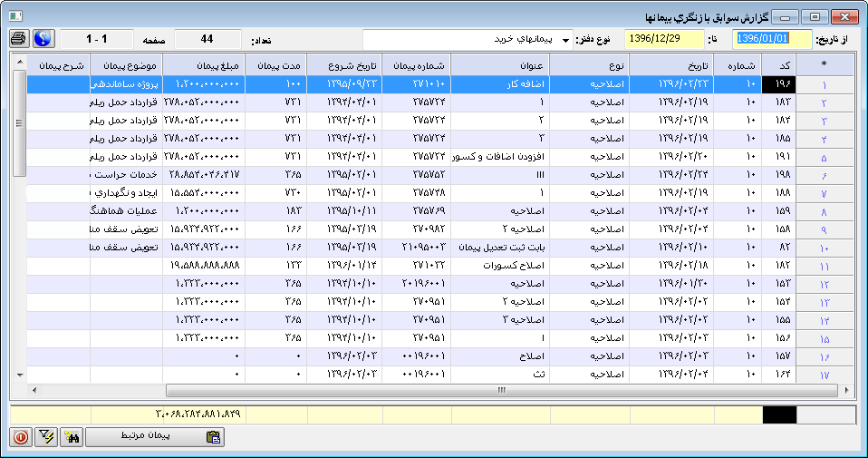The width and height of the screenshot is (868, 458).
Task: Maximize the report window
Action: coord(815,17)
